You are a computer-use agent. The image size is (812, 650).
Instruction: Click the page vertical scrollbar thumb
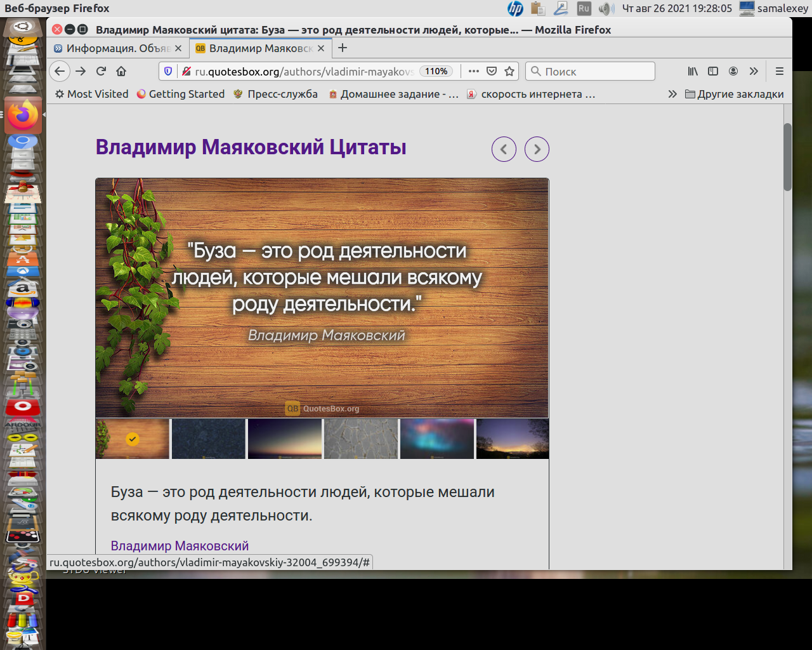click(x=787, y=157)
